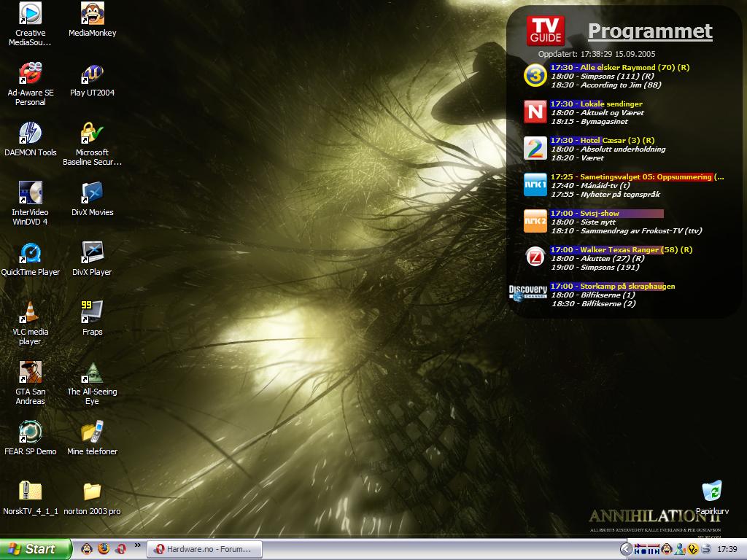
Task: Click the NRK1 channel logo
Action: 535,184
